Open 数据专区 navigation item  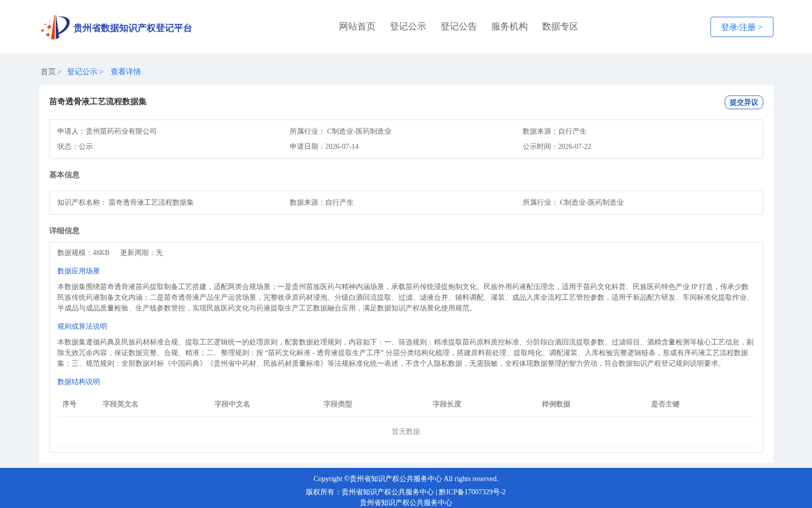[560, 26]
